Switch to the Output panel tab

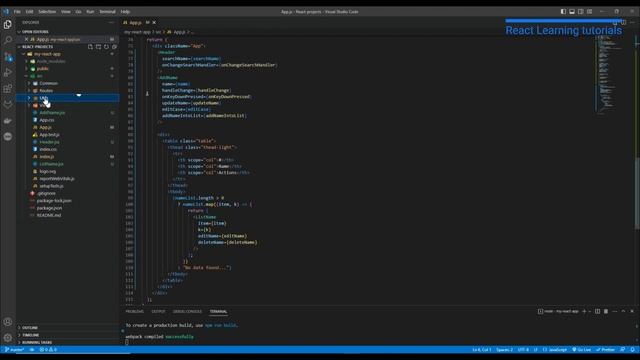point(158,311)
